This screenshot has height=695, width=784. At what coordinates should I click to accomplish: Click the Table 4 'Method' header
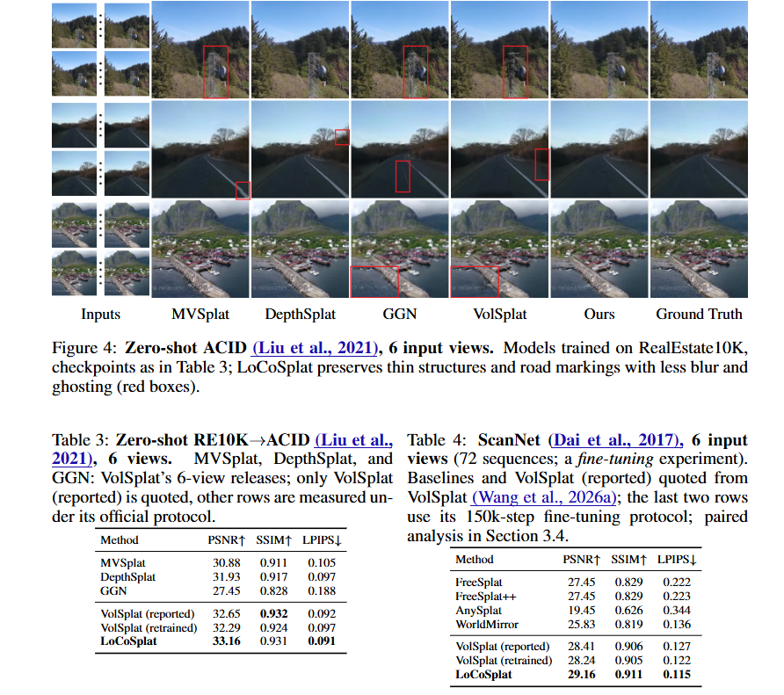tap(475, 560)
